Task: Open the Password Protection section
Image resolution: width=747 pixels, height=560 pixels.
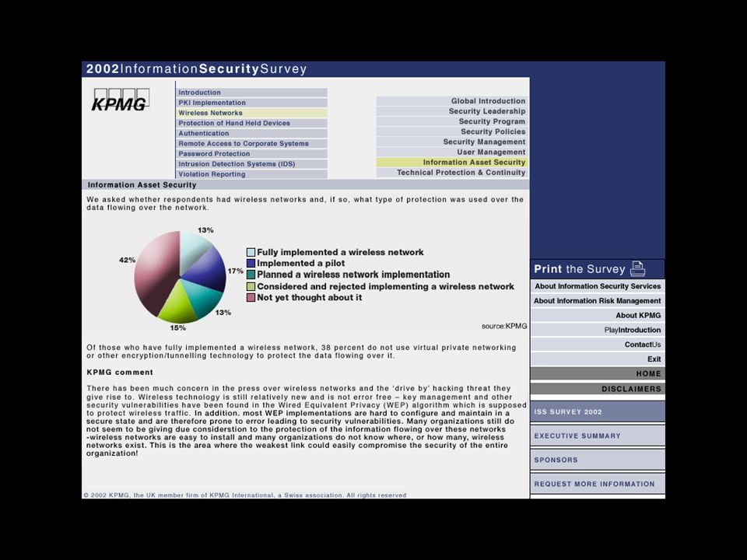Action: (x=251, y=154)
